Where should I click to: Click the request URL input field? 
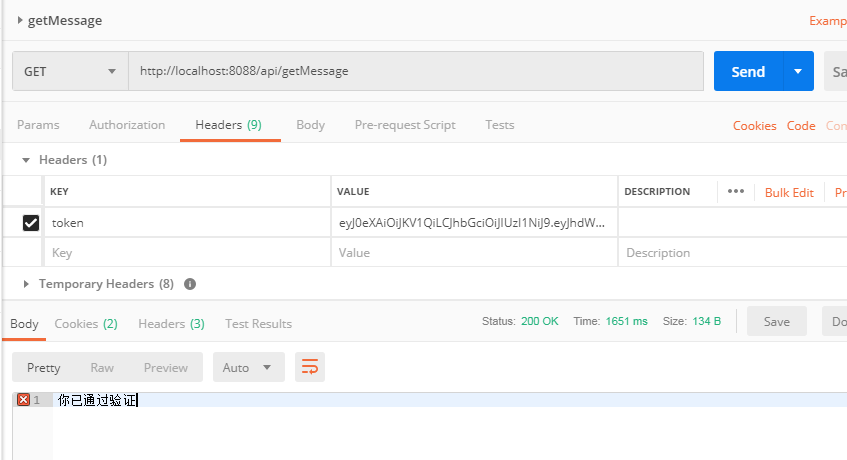click(416, 71)
